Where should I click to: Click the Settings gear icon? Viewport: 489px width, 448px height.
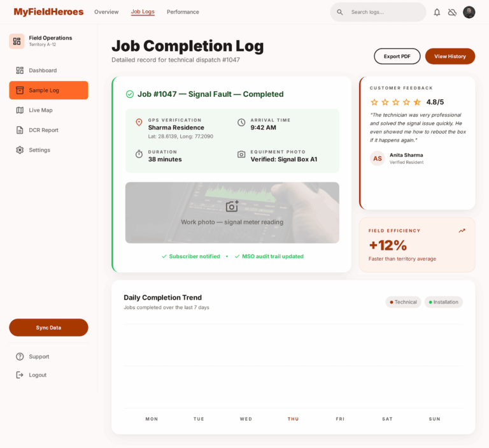click(20, 150)
